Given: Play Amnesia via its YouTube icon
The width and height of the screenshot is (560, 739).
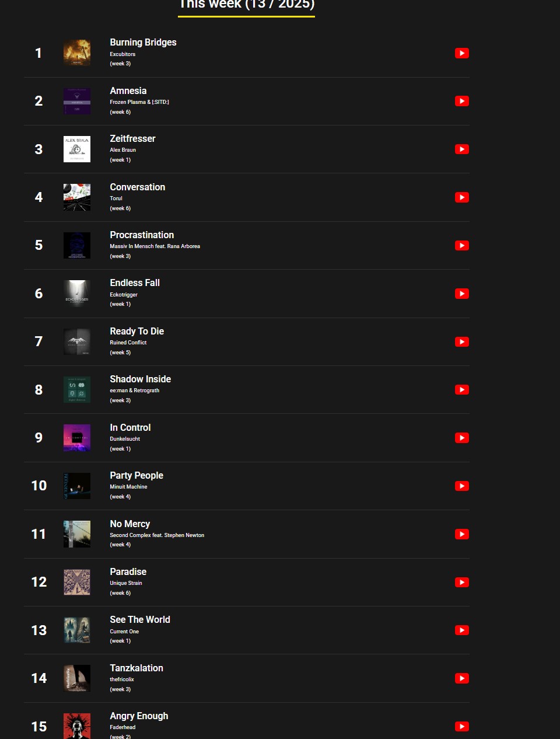Looking at the screenshot, I should point(462,101).
